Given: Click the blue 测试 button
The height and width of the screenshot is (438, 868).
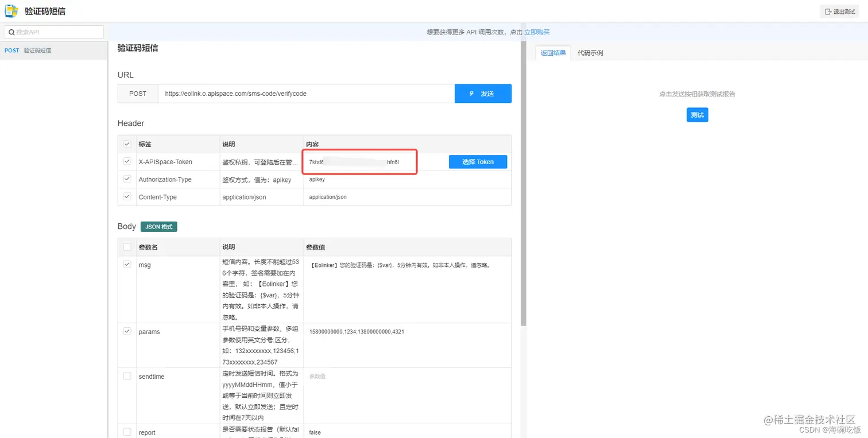Looking at the screenshot, I should coord(697,115).
